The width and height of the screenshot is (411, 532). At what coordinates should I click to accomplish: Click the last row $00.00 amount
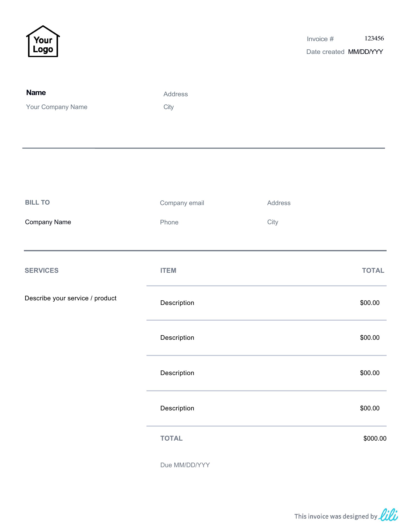click(370, 408)
